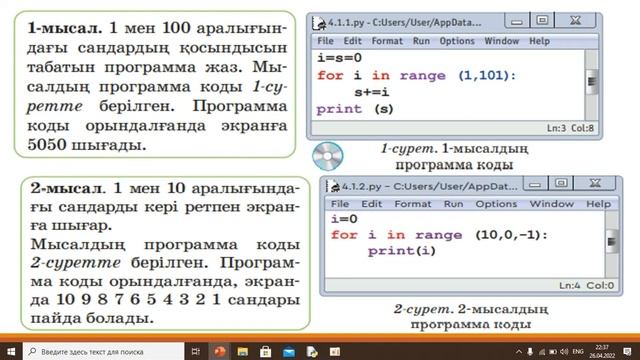Screen dimensions: 640x360
Task: Open Format menu in the 4.1.1.py window
Action: tap(387, 41)
